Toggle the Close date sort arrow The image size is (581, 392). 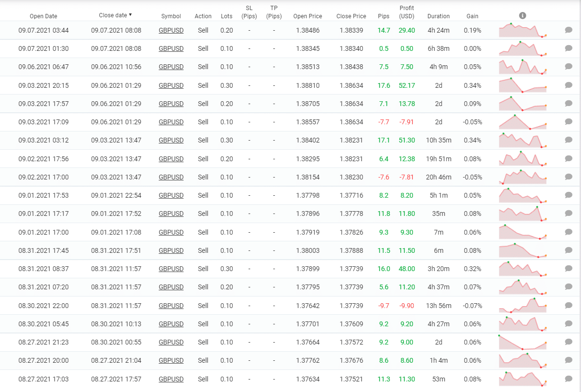click(130, 15)
